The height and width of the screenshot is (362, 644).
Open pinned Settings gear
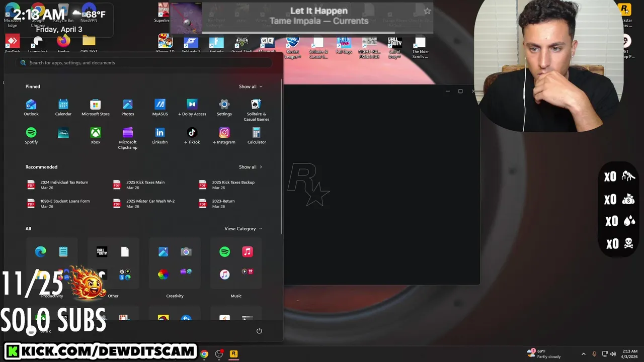(224, 108)
